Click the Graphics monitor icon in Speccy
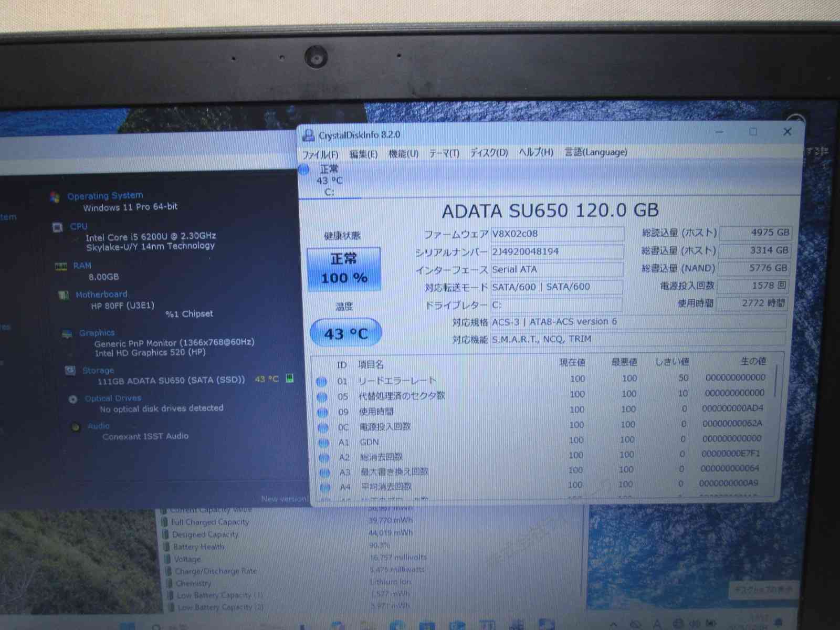This screenshot has width=840, height=630. point(67,334)
